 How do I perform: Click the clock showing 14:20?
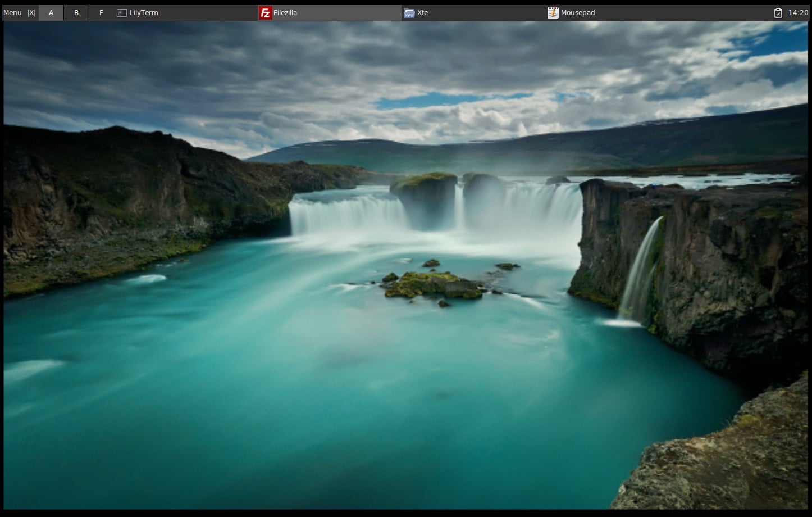[x=796, y=12]
